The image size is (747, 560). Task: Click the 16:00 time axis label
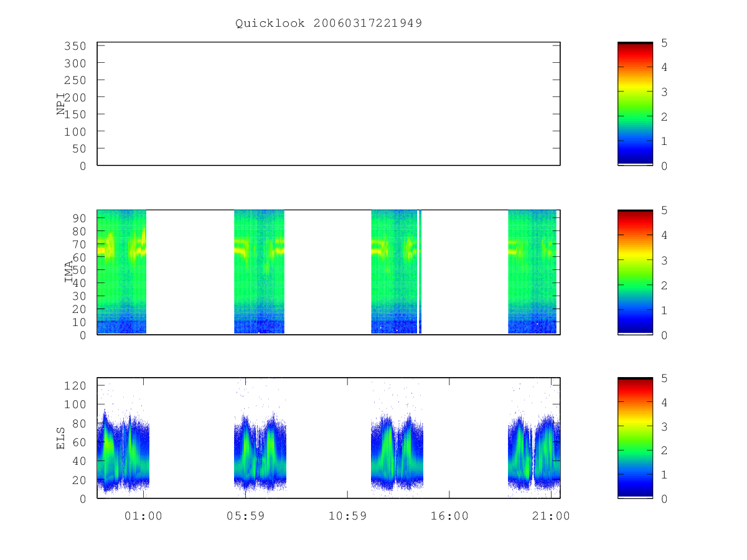point(449,516)
